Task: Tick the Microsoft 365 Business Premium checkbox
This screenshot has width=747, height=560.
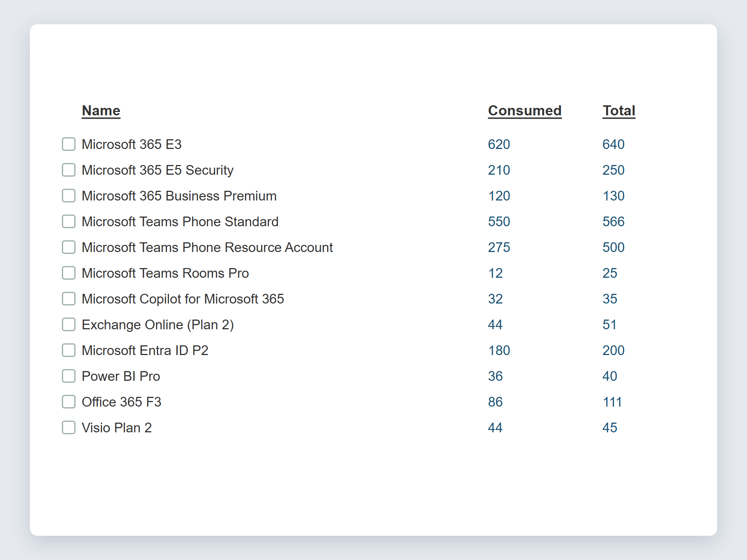Action: 69,196
